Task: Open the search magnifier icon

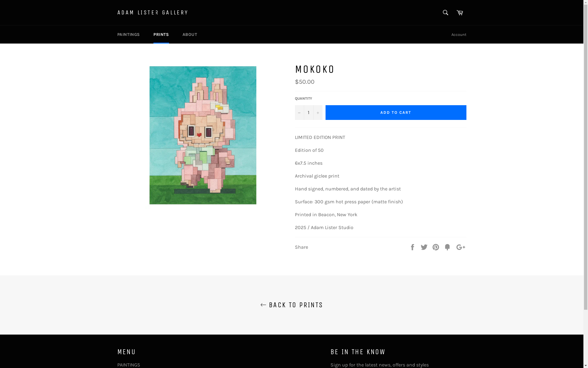Action: (445, 13)
